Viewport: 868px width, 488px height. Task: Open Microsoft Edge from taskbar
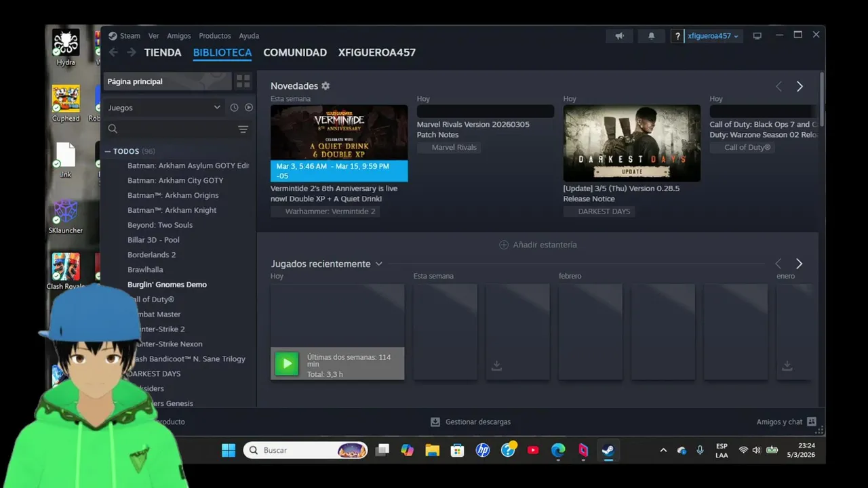(x=558, y=450)
